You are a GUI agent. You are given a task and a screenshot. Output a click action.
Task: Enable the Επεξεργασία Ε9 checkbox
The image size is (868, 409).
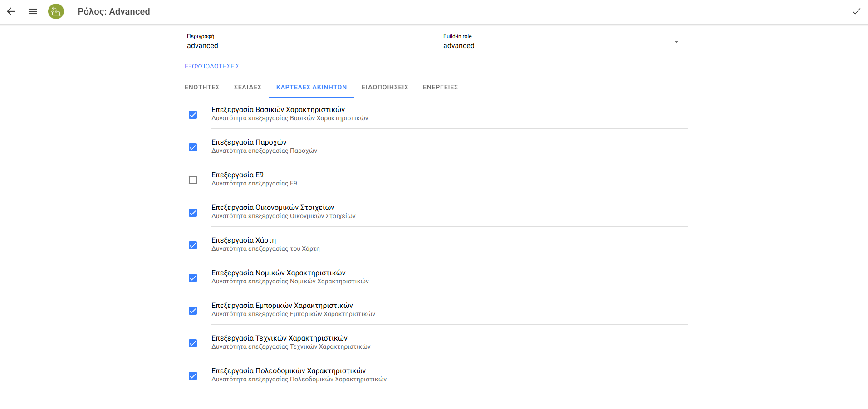coord(193,180)
